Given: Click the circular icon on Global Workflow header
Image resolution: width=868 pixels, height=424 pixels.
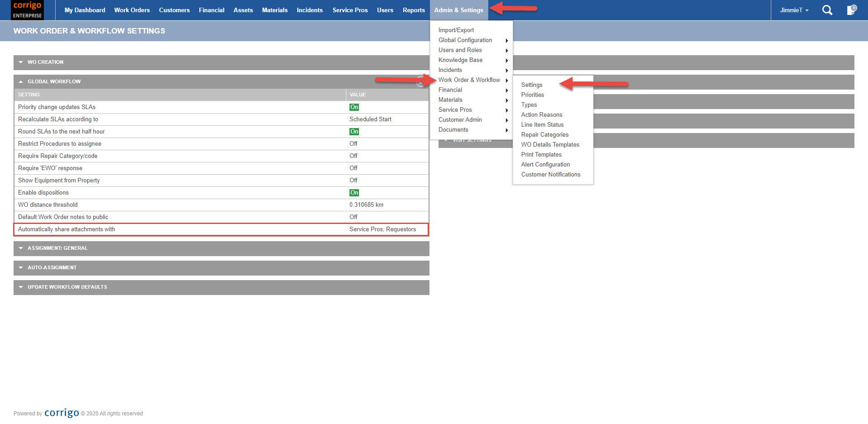Looking at the screenshot, I should tap(420, 82).
